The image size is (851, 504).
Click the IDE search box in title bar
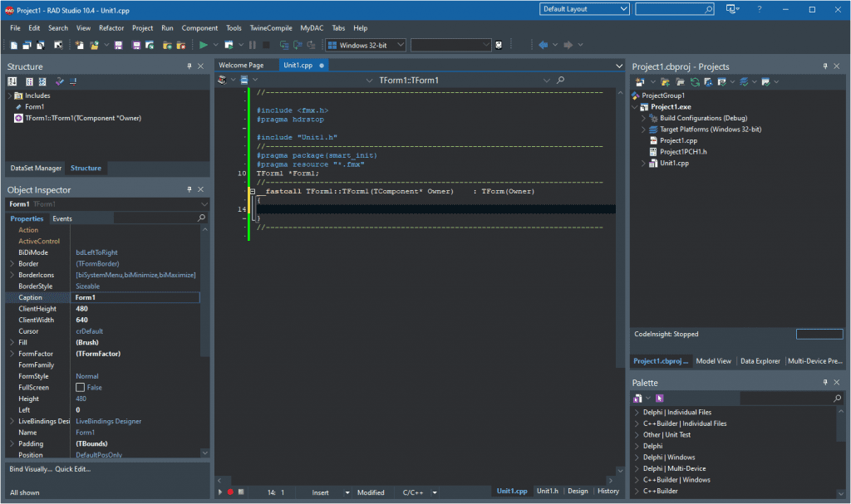point(675,9)
